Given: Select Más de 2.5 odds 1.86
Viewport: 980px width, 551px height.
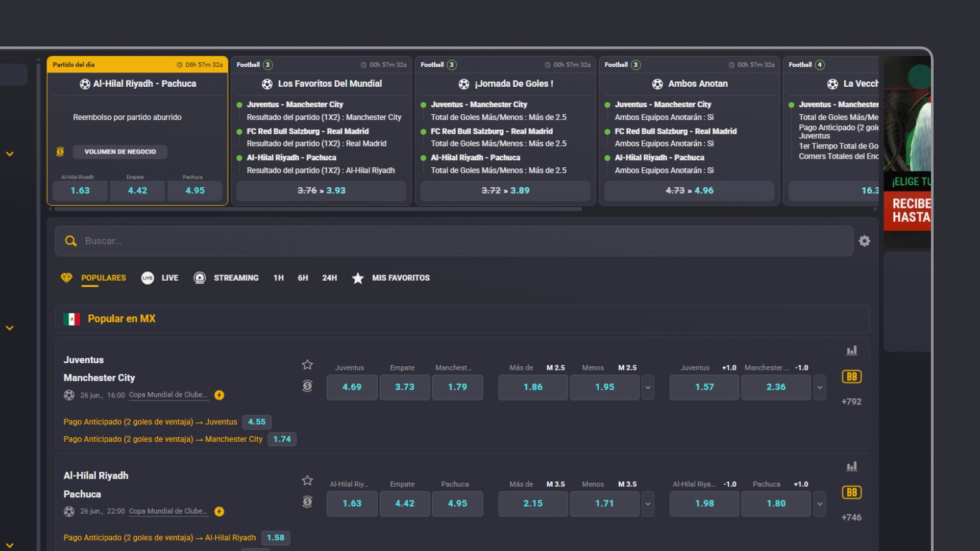Looking at the screenshot, I should point(533,387).
